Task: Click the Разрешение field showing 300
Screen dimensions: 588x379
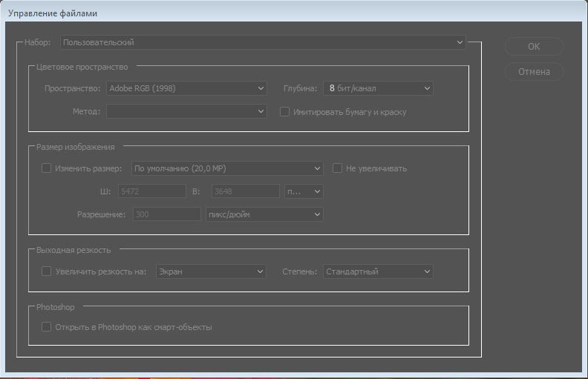Action: 166,214
